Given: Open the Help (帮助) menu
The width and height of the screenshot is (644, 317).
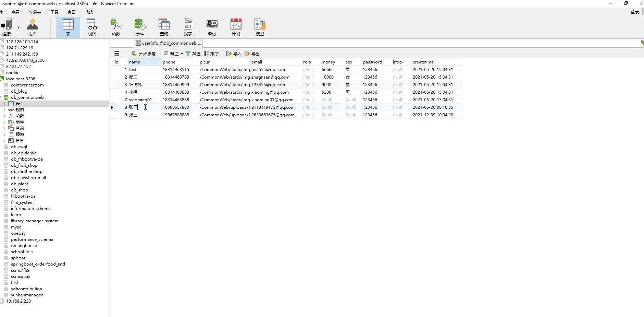Looking at the screenshot, I should (90, 12).
